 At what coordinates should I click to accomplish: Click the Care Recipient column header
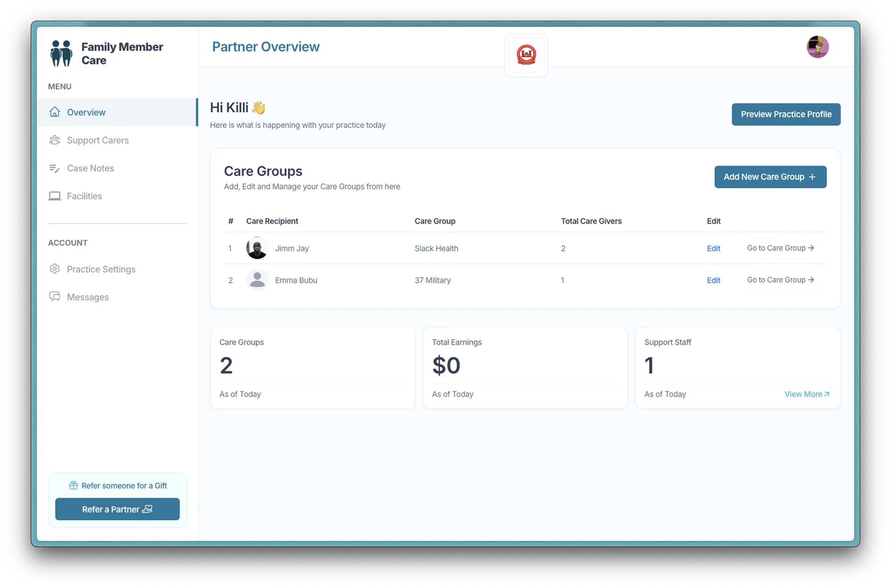pos(272,221)
